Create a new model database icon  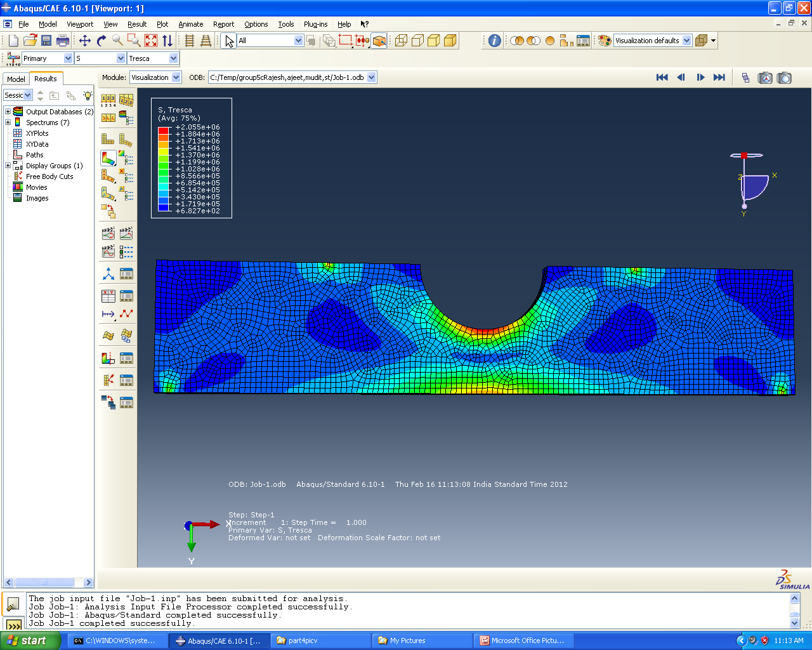14,41
